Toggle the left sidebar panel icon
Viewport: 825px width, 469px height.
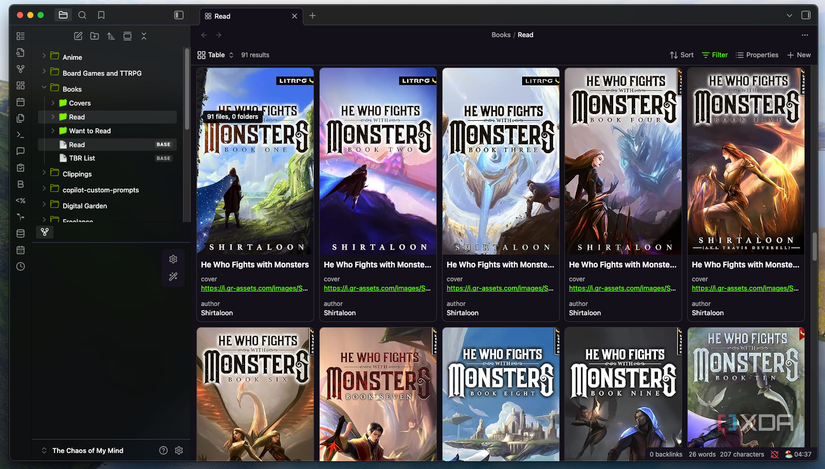coord(179,15)
